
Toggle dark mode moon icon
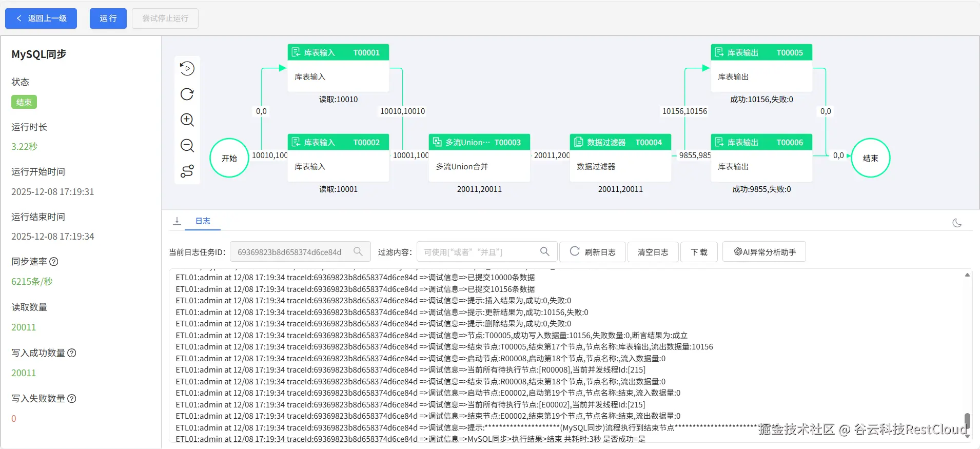pos(957,223)
